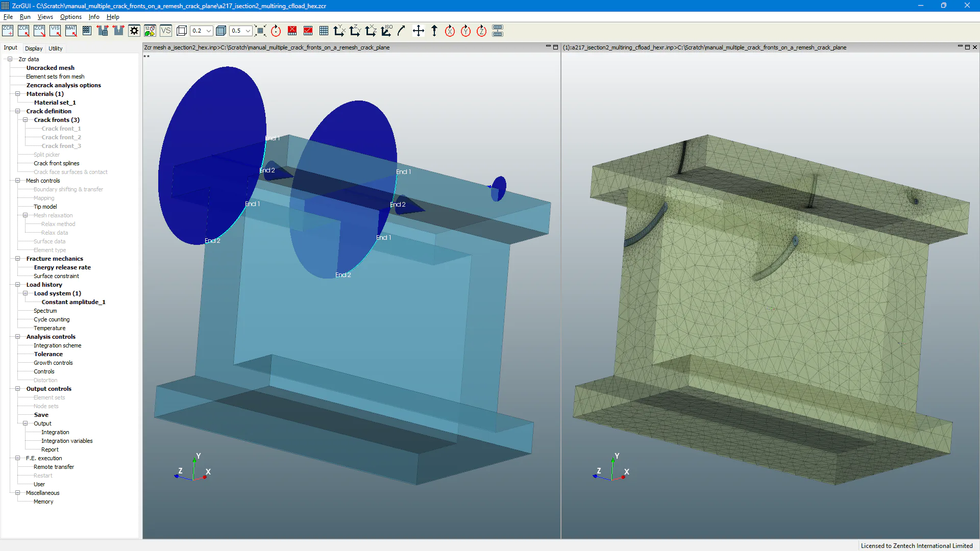Click the second ZCR open file icon
The image size is (980, 551).
[x=23, y=31]
